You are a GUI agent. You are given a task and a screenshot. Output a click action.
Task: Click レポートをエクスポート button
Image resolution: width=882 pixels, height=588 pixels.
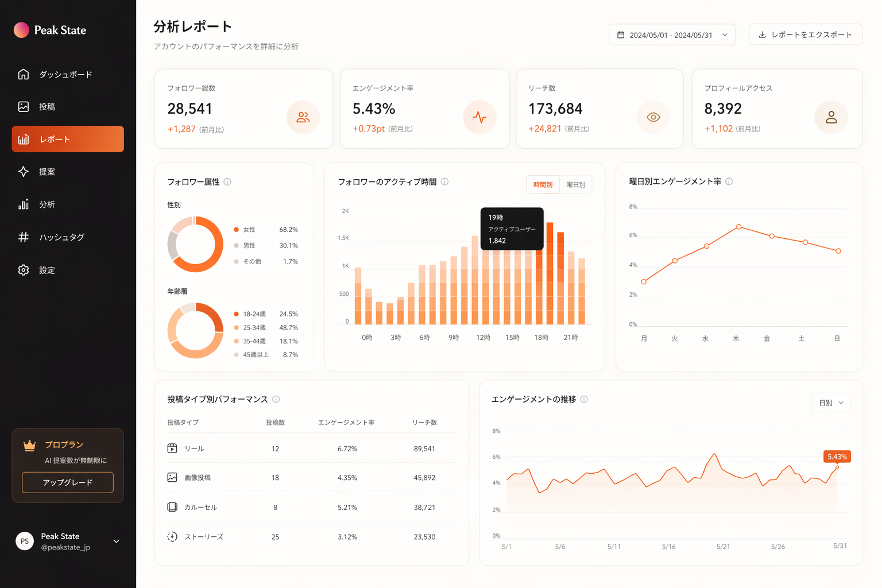point(806,34)
